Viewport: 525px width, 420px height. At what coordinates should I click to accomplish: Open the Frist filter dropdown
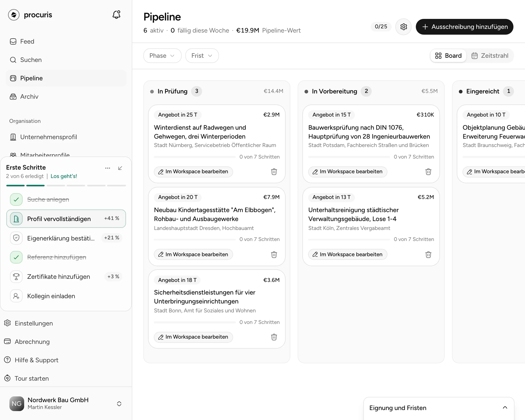pos(202,56)
